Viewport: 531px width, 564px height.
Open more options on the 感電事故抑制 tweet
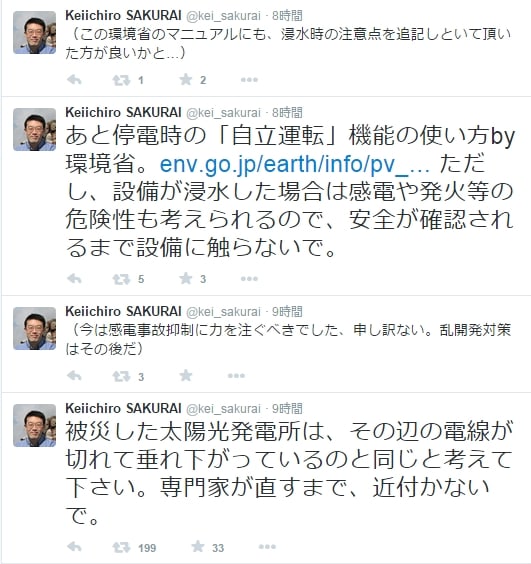click(236, 376)
